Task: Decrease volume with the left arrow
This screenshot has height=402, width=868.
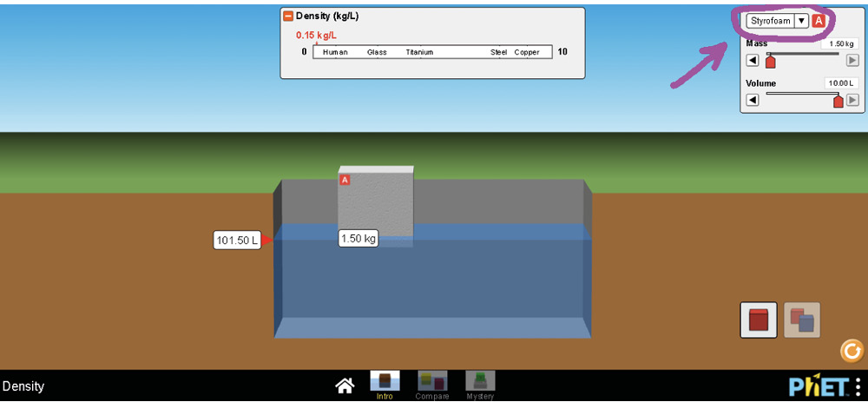Action: pos(753,100)
